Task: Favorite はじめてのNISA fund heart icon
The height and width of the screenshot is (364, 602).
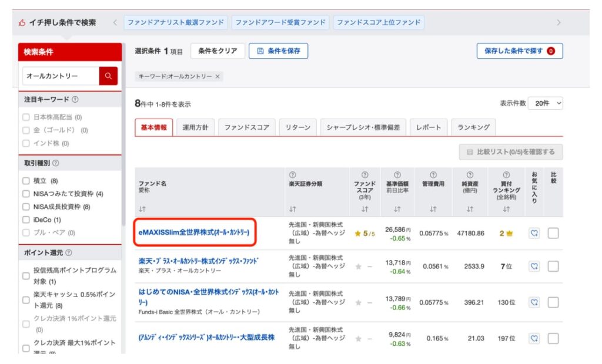Action: pyautogui.click(x=534, y=302)
